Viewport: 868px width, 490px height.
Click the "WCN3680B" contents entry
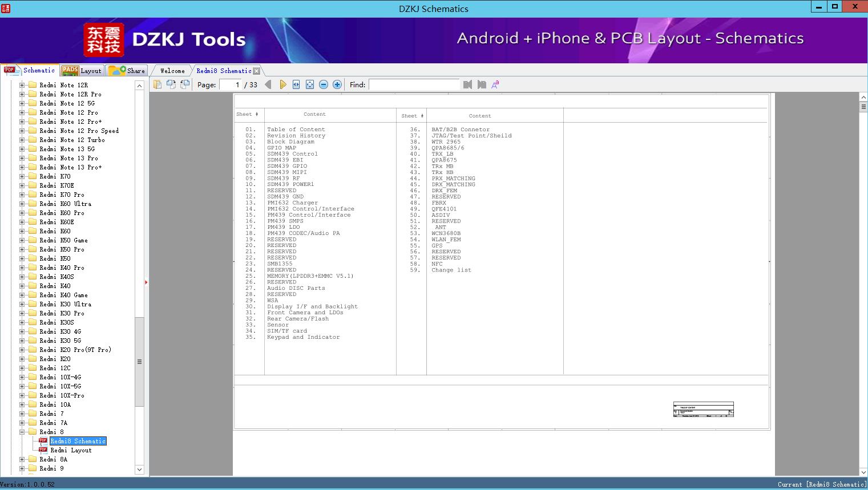click(446, 233)
